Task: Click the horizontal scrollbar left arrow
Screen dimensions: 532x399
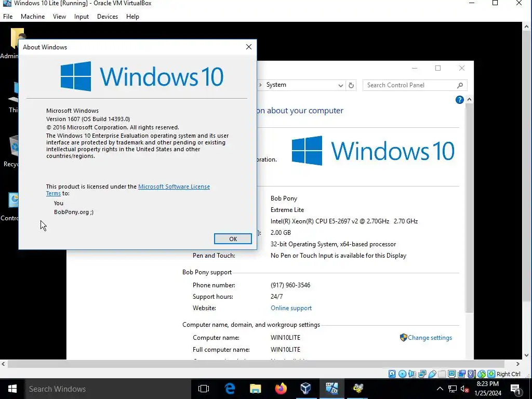Action: tap(4, 364)
